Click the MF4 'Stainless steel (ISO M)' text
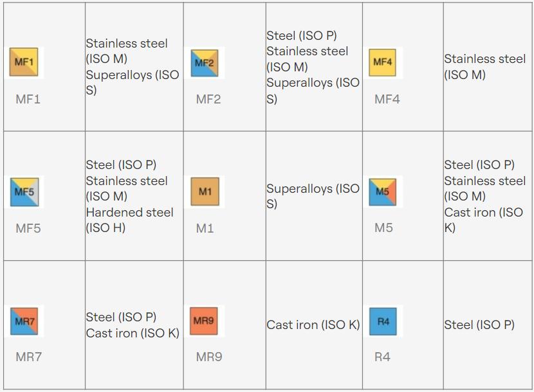The height and width of the screenshot is (392, 534). pyautogui.click(x=484, y=67)
